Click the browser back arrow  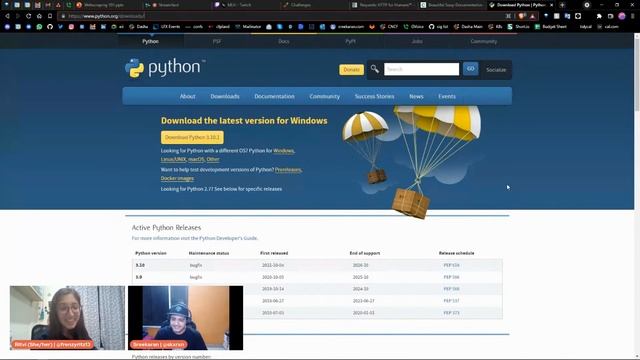(7, 16)
